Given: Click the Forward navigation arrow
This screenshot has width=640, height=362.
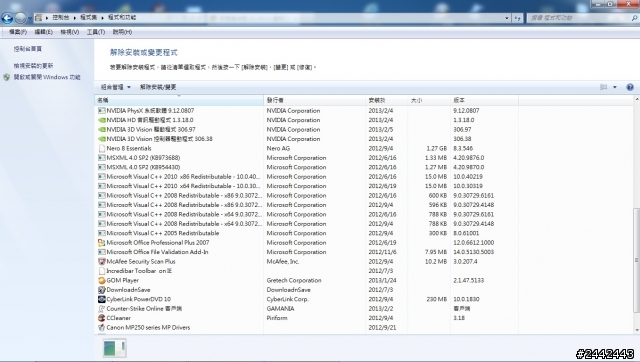Looking at the screenshot, I should [20, 18].
